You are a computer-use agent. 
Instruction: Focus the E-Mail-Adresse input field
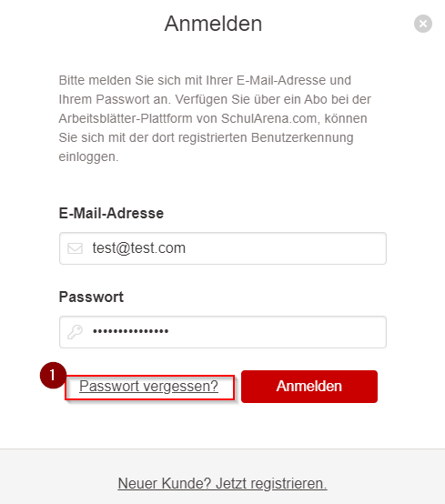(x=223, y=248)
